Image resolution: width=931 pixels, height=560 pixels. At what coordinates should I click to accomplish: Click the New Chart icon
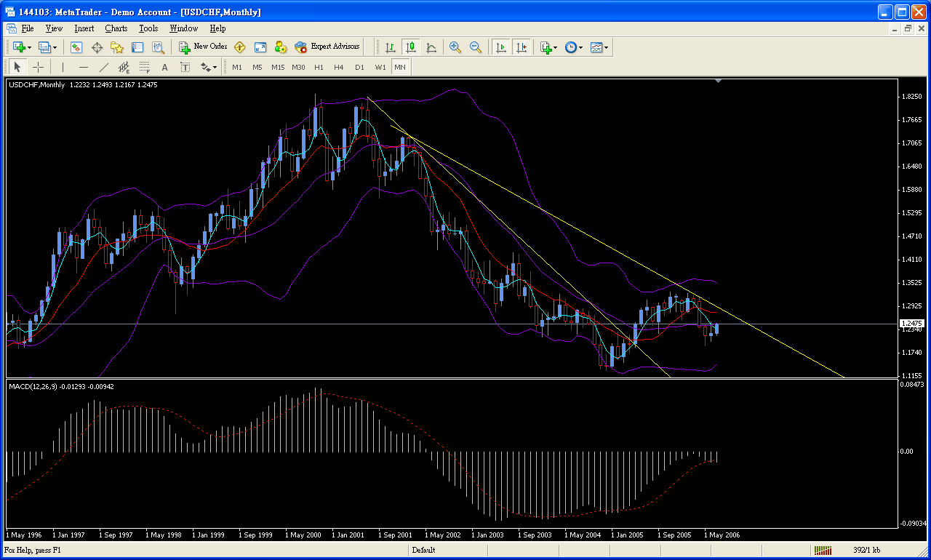(19, 47)
